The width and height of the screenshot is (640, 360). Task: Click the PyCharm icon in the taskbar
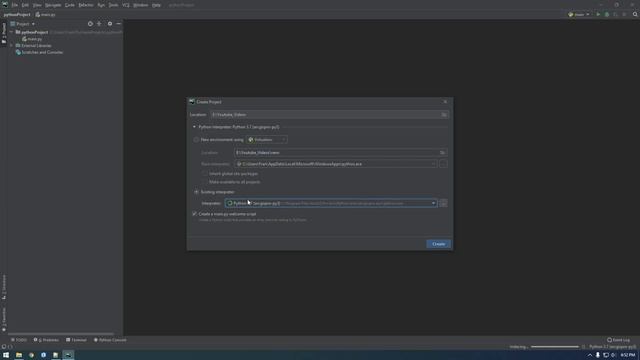pos(68,355)
